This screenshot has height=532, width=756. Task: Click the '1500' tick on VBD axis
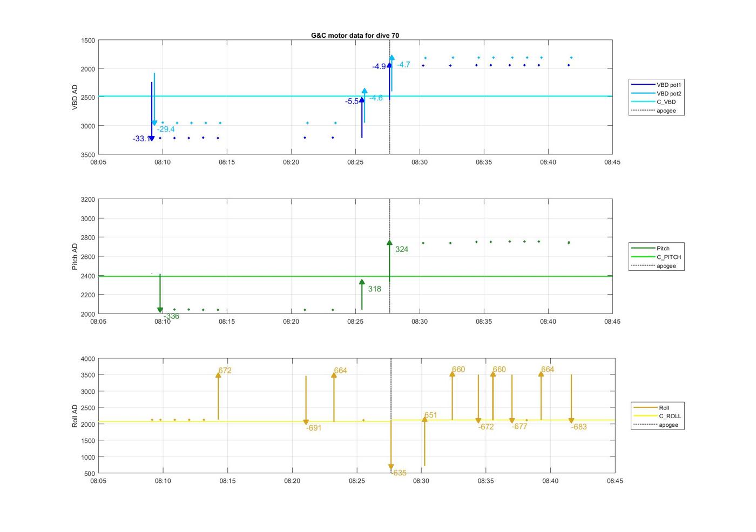[88, 40]
